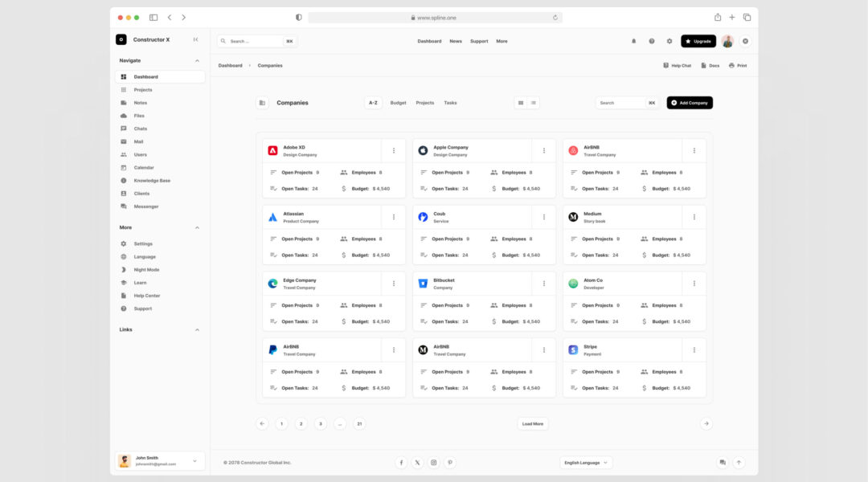Go to page 21 in pagination
Screen dimensions: 868x482
click(359, 424)
